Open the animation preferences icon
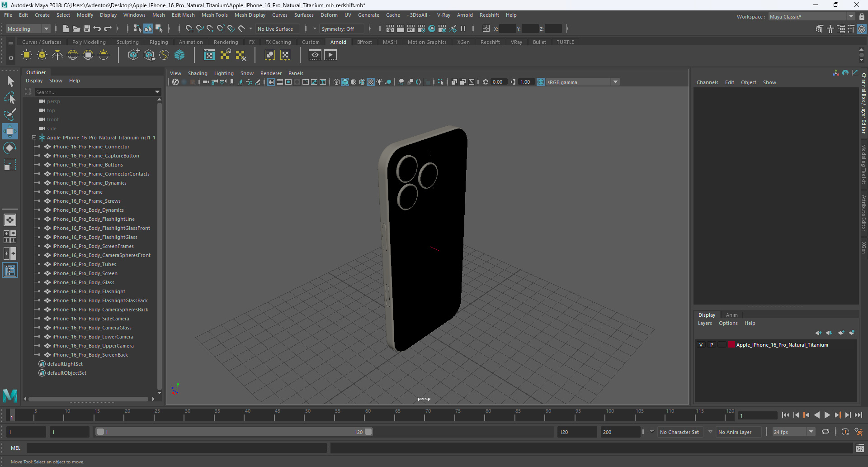The image size is (868, 467). [859, 432]
